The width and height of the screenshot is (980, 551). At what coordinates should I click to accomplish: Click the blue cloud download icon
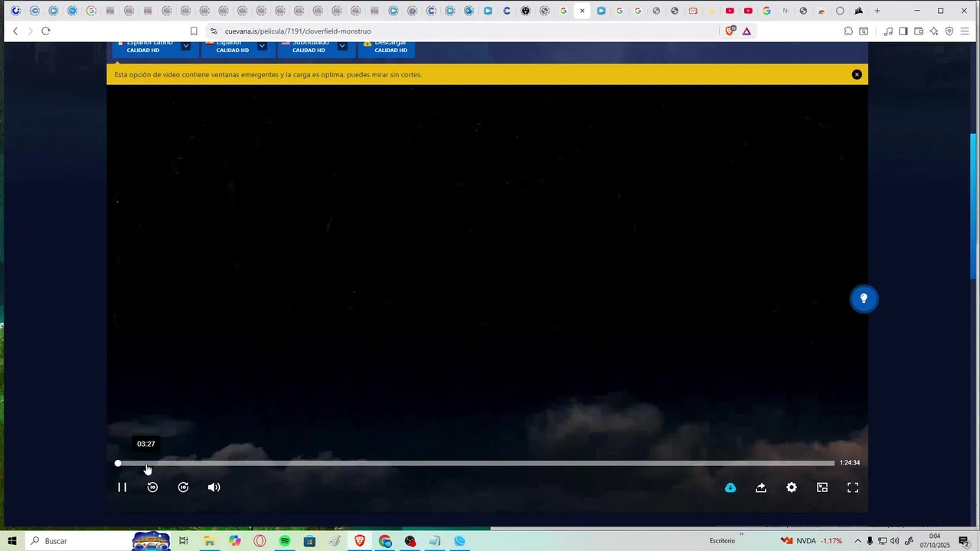click(x=730, y=487)
